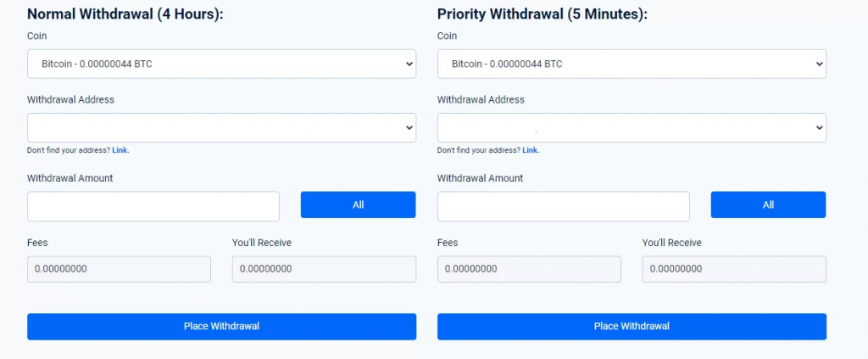Follow Link under Normal Withdrawal Address
Image resolution: width=868 pixels, height=359 pixels.
coord(120,150)
